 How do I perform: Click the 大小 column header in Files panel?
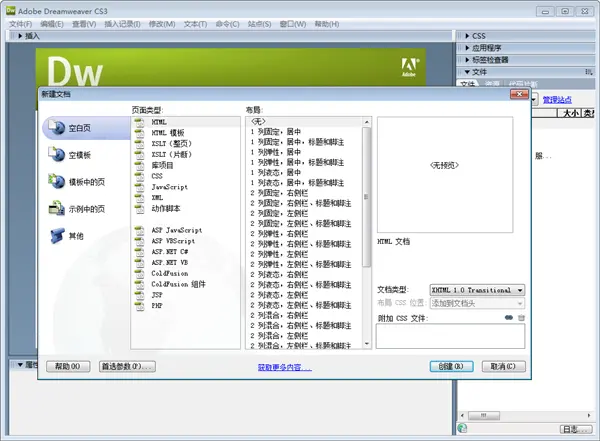[x=569, y=113]
